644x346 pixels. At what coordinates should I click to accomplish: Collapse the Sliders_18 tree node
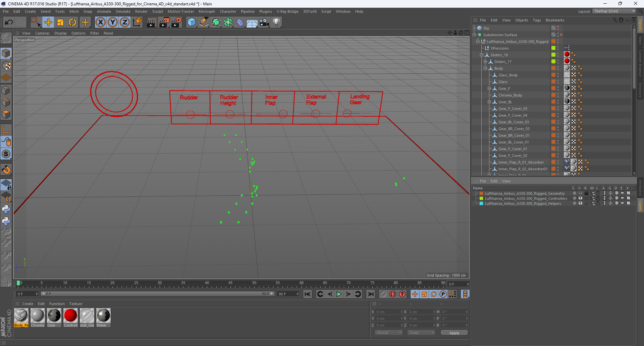(x=482, y=55)
